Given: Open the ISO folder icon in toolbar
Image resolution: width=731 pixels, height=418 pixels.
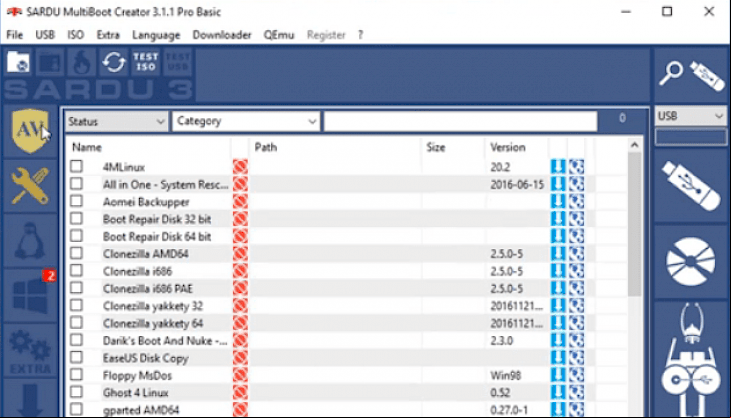Looking at the screenshot, I should [18, 62].
